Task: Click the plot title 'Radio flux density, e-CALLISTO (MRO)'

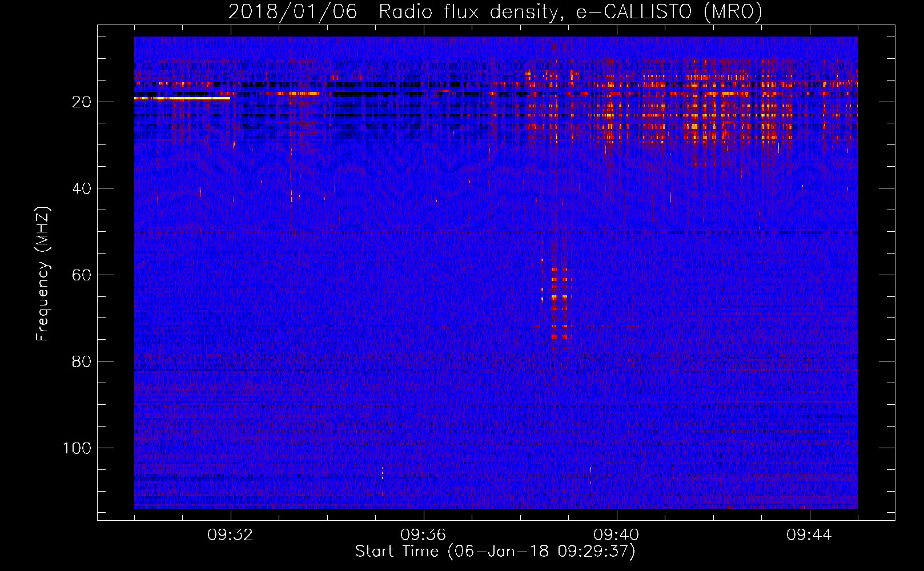Action: 571,12
